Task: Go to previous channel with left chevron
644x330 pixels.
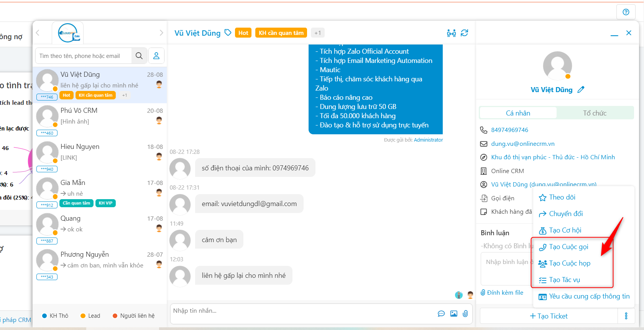Action: pos(38,33)
